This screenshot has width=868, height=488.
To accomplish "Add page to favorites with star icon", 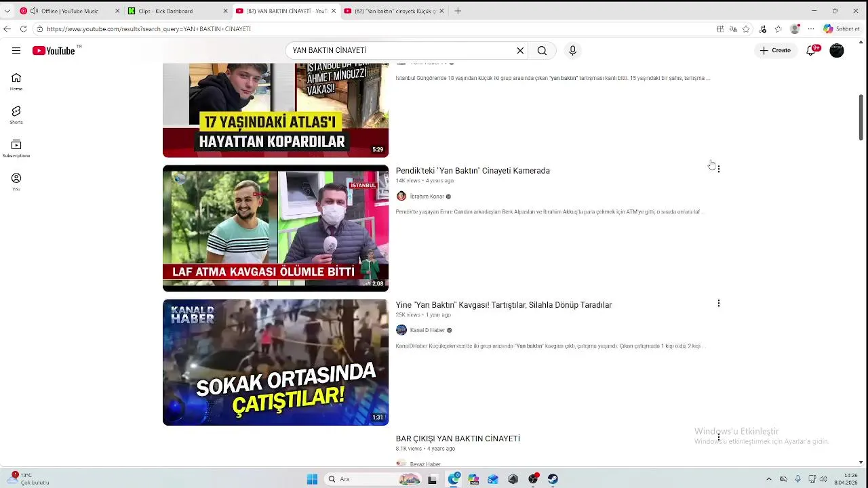I will (746, 29).
